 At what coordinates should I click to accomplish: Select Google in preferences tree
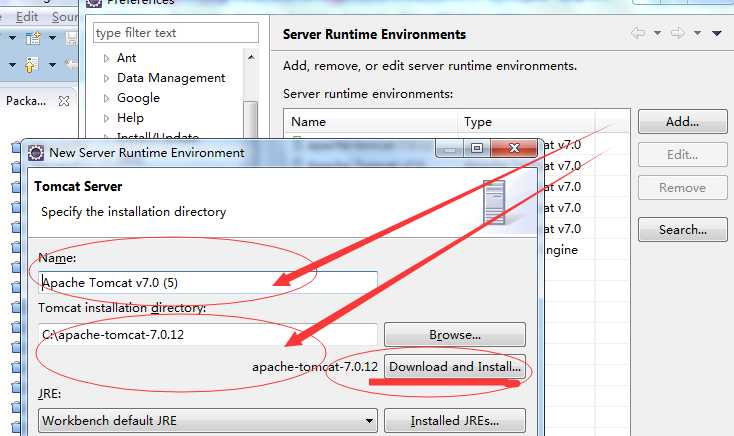(x=139, y=98)
